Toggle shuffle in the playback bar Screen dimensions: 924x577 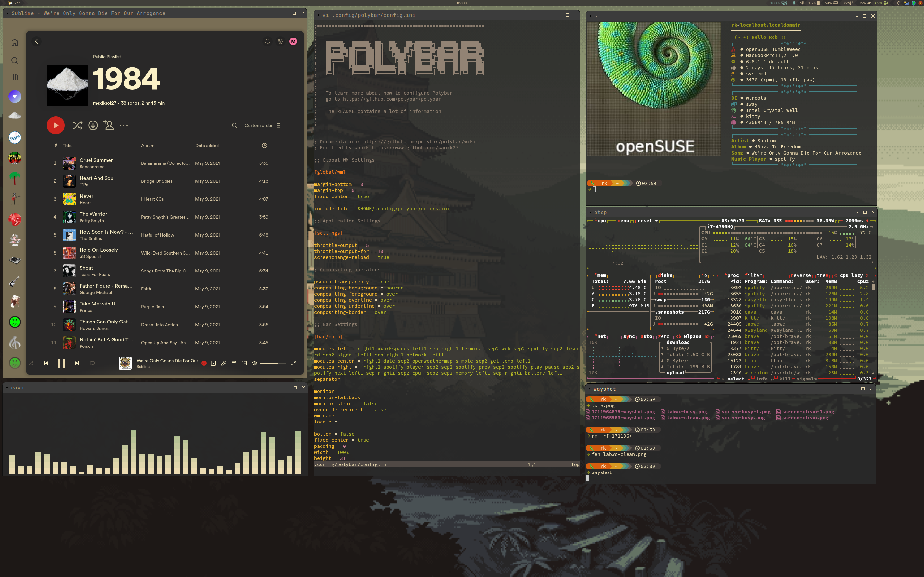click(x=31, y=363)
